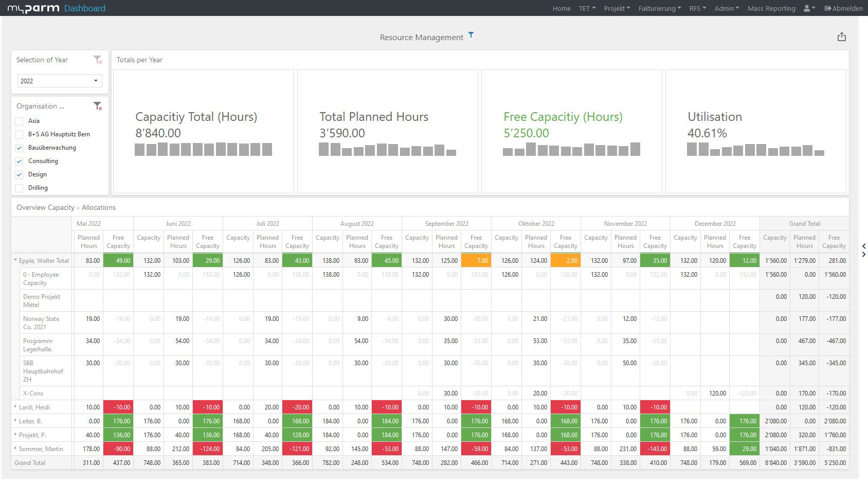
Task: Click the Abmelden logout icon
Action: coord(828,8)
